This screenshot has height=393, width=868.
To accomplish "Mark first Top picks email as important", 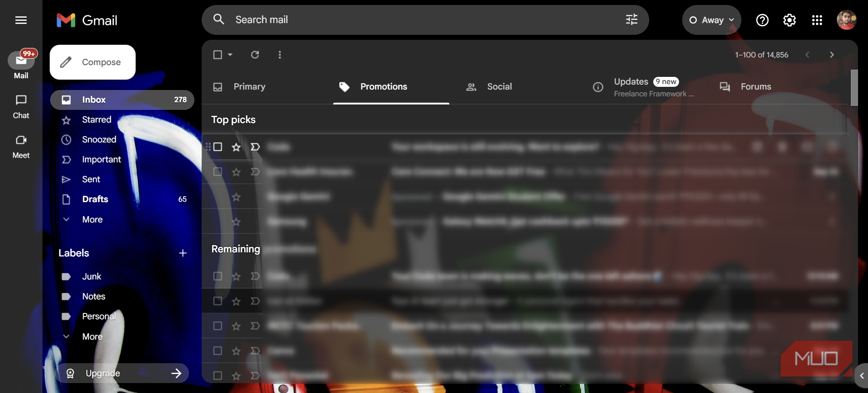I will (255, 147).
